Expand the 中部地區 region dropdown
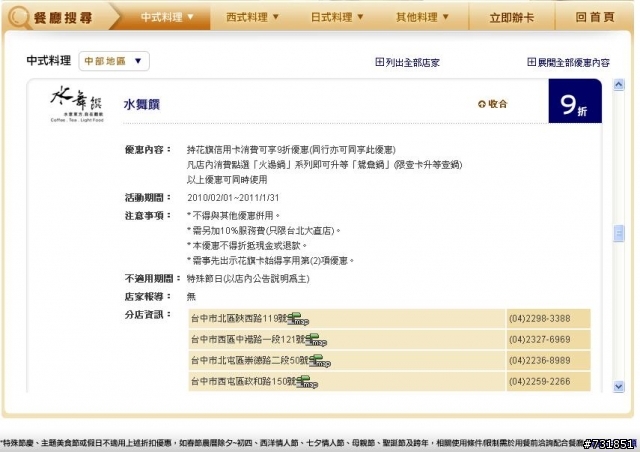 [x=114, y=61]
